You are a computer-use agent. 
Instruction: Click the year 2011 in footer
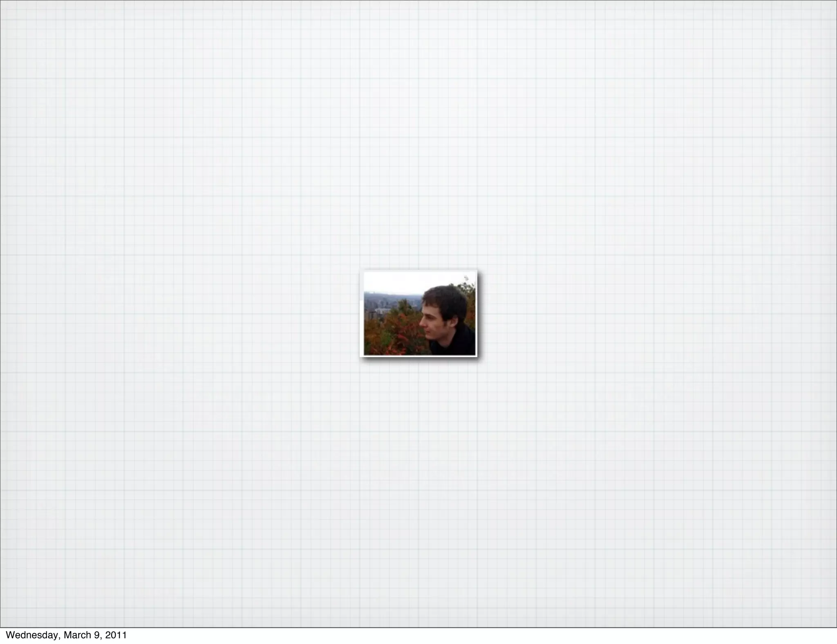tap(116, 635)
